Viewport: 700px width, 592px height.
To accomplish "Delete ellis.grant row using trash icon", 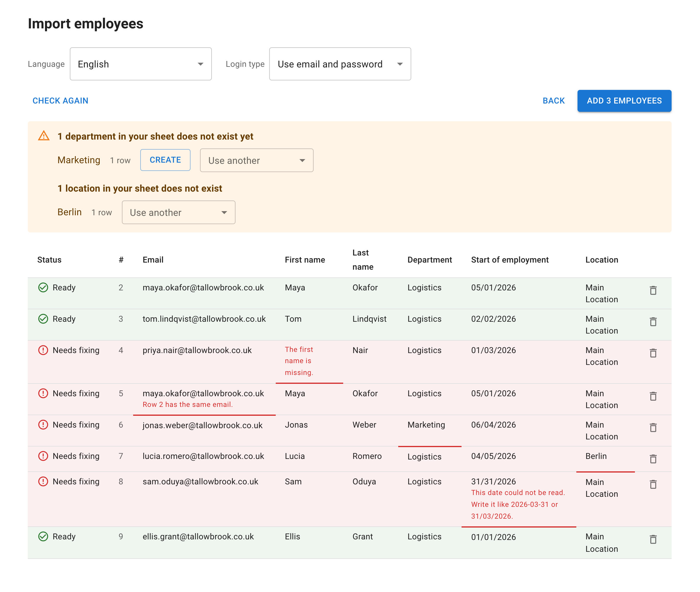I will 653,539.
